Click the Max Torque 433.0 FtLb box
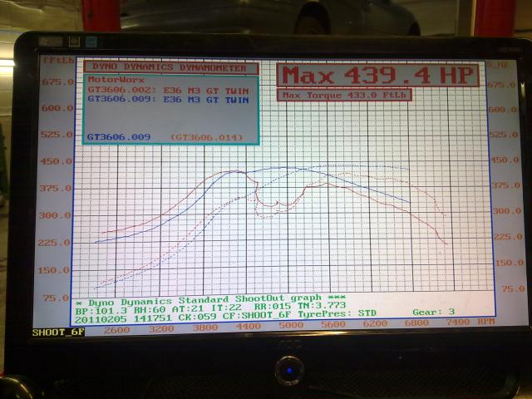 (x=345, y=95)
